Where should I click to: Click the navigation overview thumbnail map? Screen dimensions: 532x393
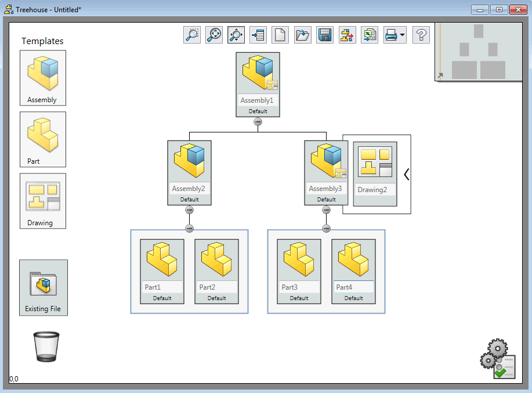[x=478, y=52]
